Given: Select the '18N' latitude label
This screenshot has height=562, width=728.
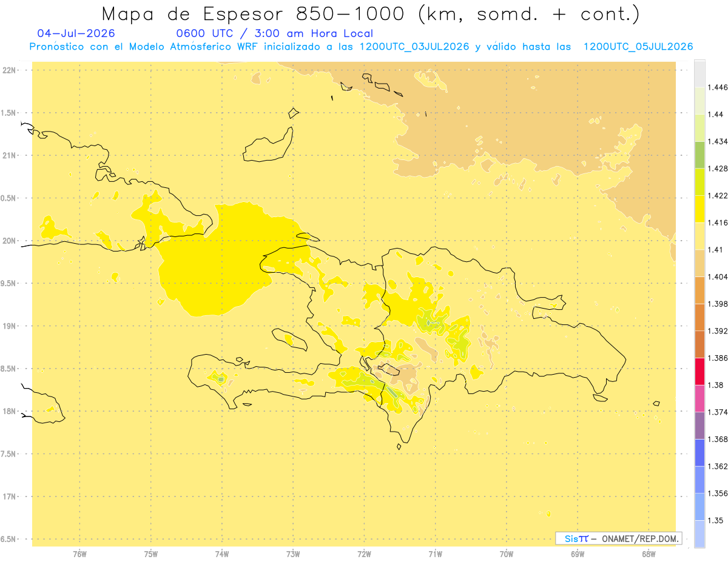Looking at the screenshot, I should click(x=8, y=412).
